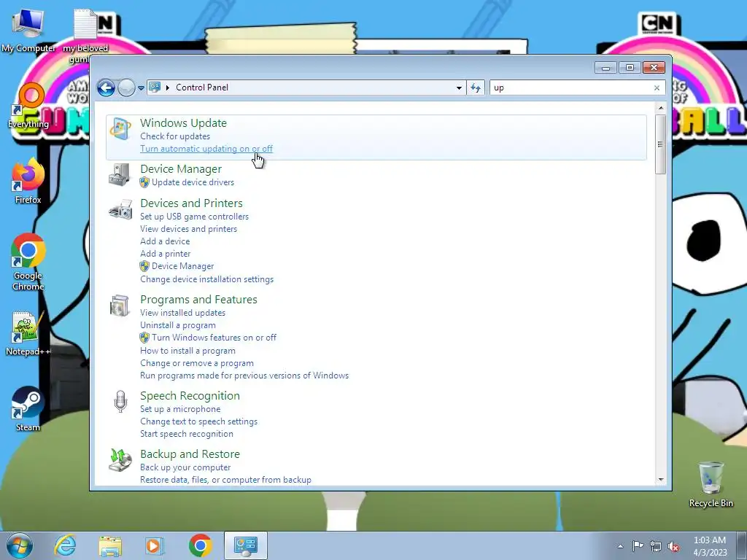Open the Speech Recognition heading
Screen dimensions: 747x560
point(190,396)
